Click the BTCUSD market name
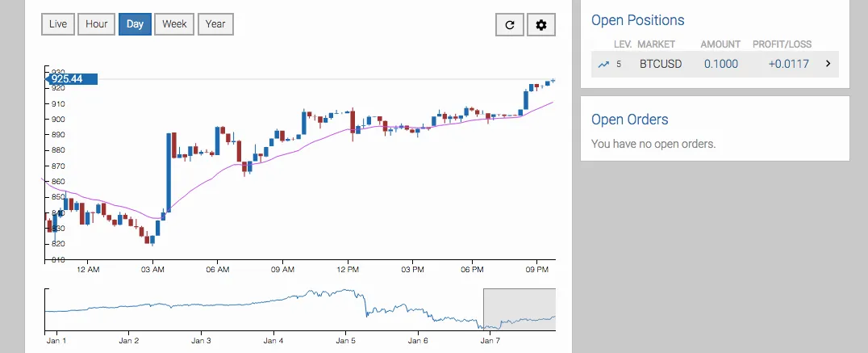Screen dimensions: 868x353 coord(661,64)
